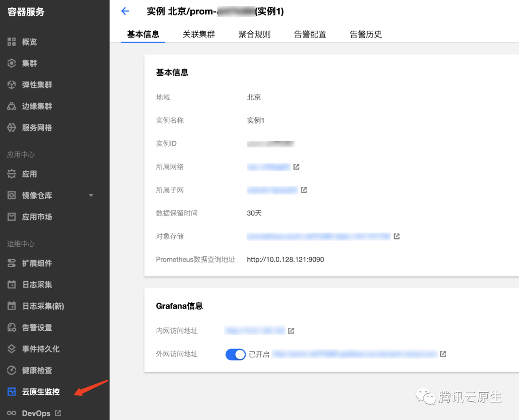Expand the 镜像仓库 dropdown arrow
This screenshot has height=420, width=519.
tap(91, 195)
